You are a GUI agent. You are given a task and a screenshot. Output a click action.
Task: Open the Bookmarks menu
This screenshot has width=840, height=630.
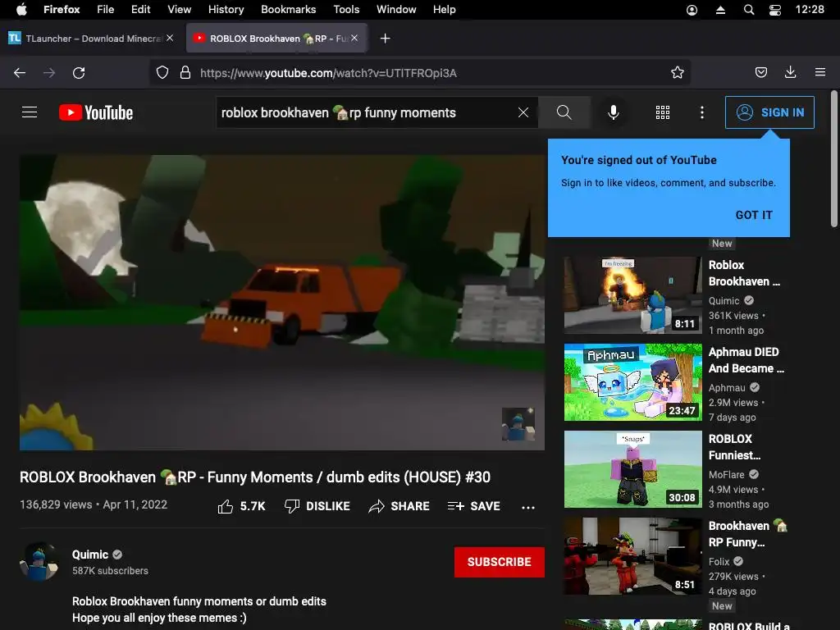pyautogui.click(x=288, y=10)
